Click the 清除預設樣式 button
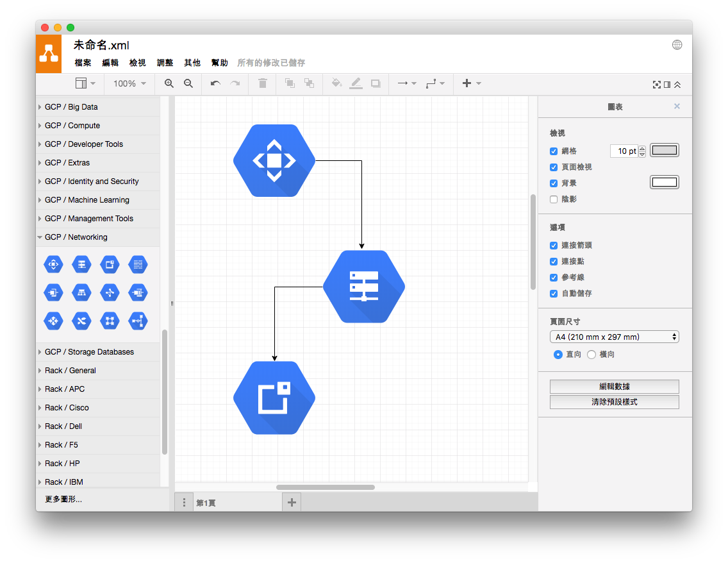This screenshot has width=728, height=563. point(614,402)
